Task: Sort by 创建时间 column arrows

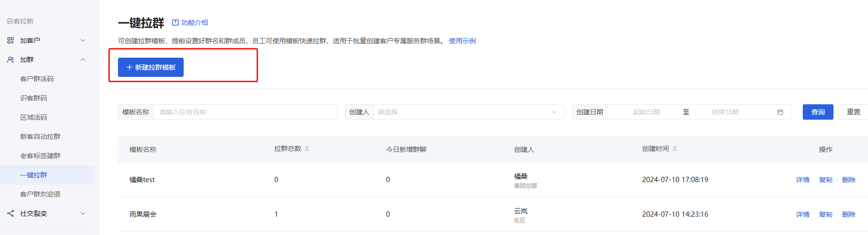Action: tap(675, 148)
